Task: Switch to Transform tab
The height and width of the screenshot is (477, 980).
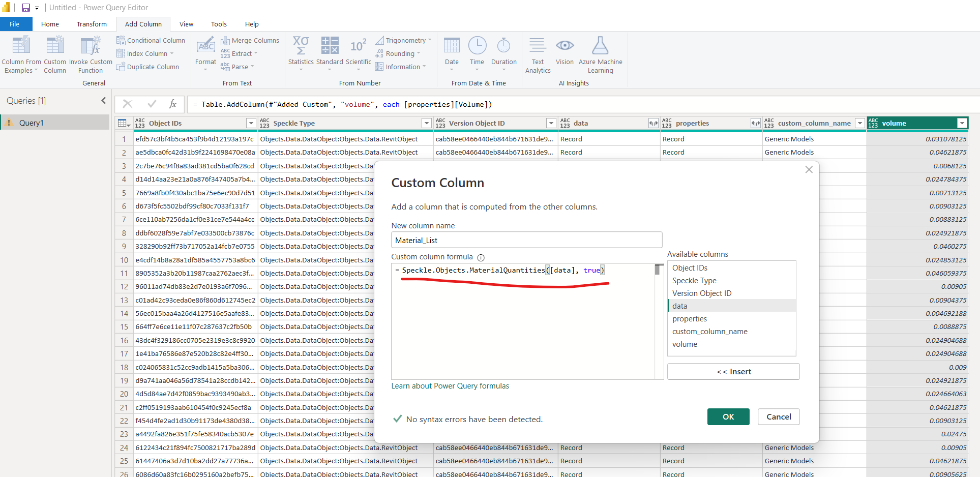Action: point(92,24)
